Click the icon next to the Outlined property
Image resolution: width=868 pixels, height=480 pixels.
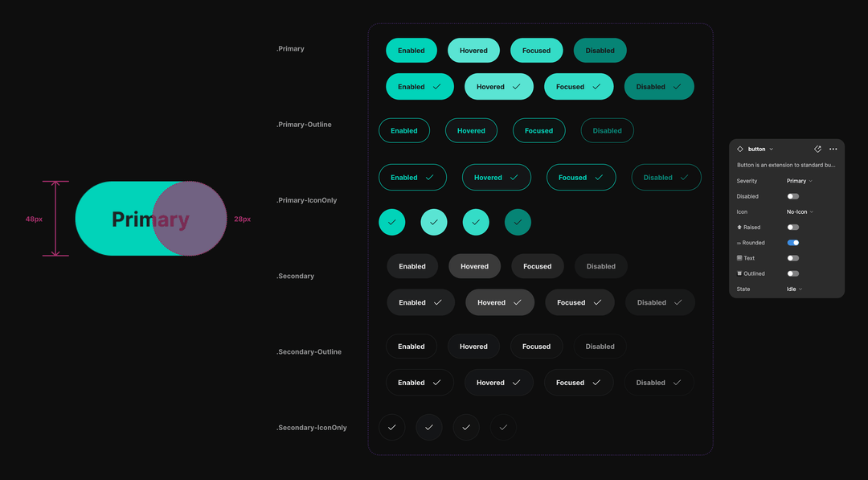coord(739,273)
